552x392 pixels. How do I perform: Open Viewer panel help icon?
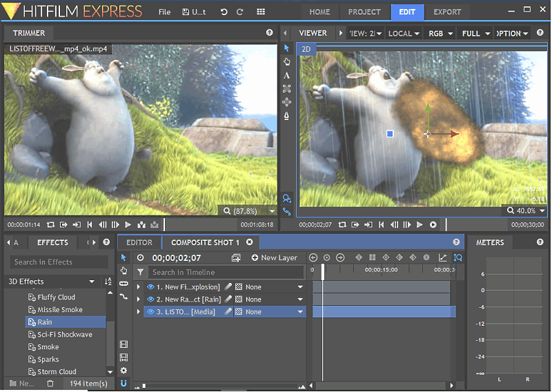540,32
